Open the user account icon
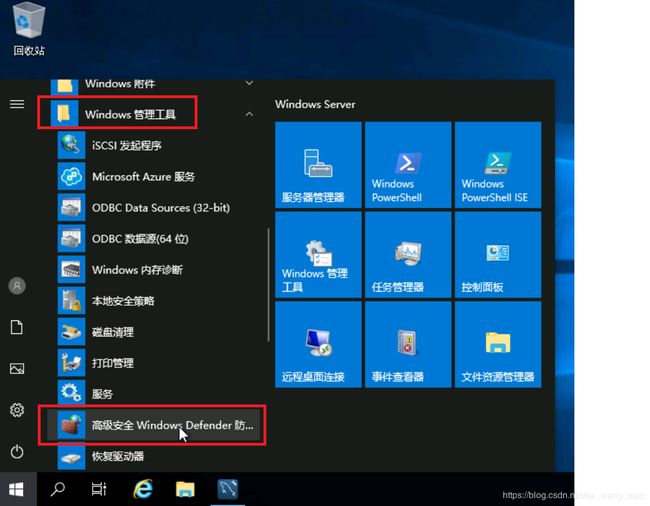The width and height of the screenshot is (650, 506). (x=17, y=286)
